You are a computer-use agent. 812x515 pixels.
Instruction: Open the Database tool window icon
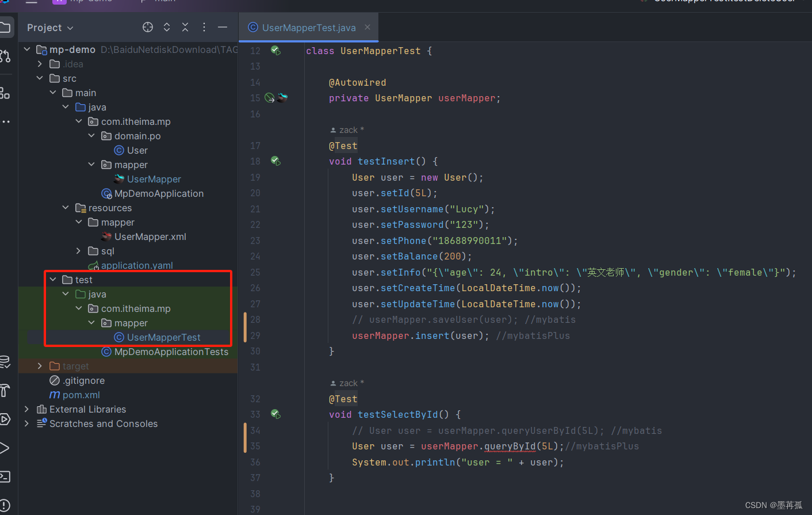click(x=5, y=362)
